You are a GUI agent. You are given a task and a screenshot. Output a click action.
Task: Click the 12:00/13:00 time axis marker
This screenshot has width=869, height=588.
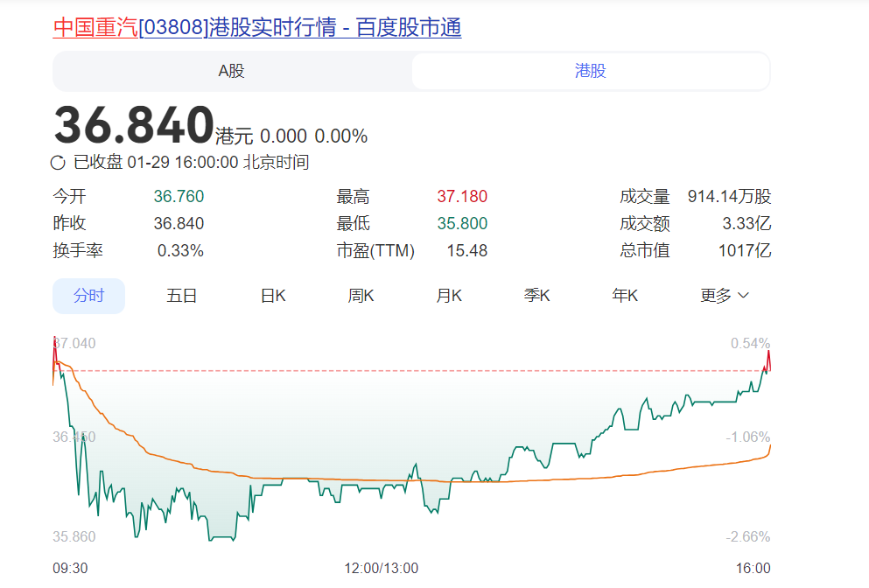pyautogui.click(x=382, y=568)
